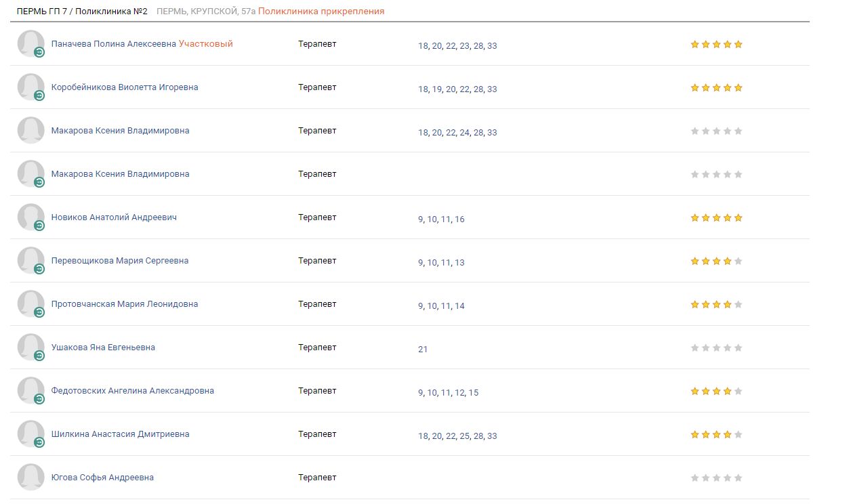Viewport: 847px width, 504px height.
Task: Click the Участковый label next to Паначева
Action: 206,44
